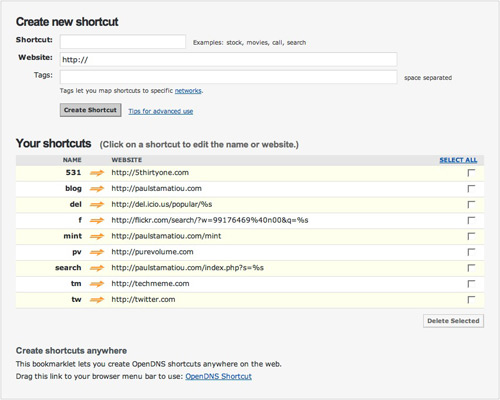Click the OpenDNS Shortcut bookmarklet link
The image size is (500, 400).
218,376
